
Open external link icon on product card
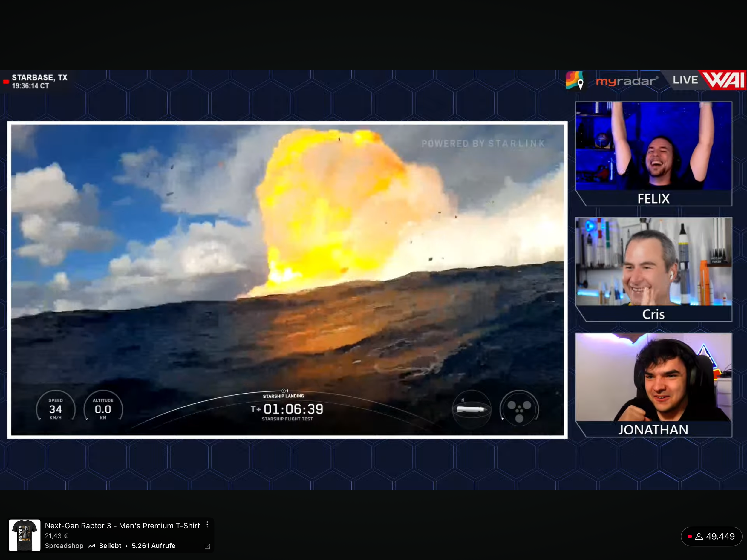pyautogui.click(x=207, y=546)
